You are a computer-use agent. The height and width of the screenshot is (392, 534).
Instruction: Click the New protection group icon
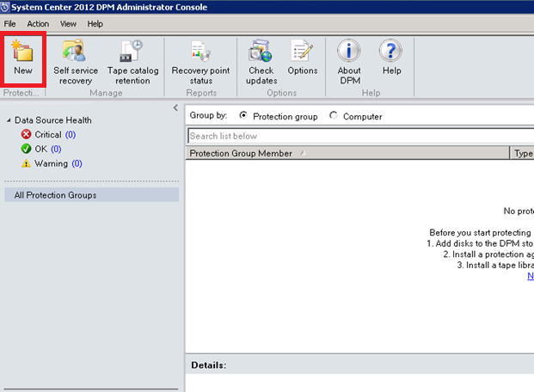click(22, 51)
